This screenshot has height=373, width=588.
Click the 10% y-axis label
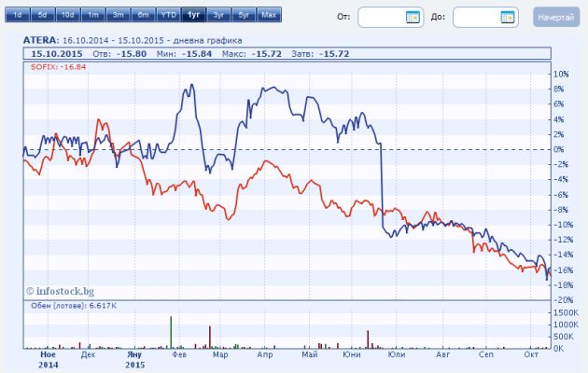[561, 75]
